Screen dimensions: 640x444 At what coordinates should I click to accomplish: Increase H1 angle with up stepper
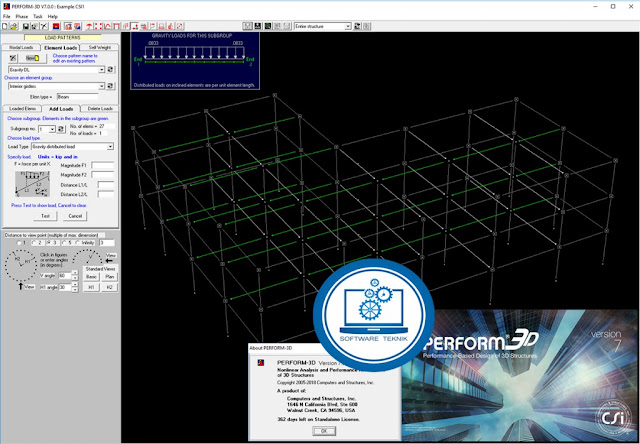(x=75, y=284)
